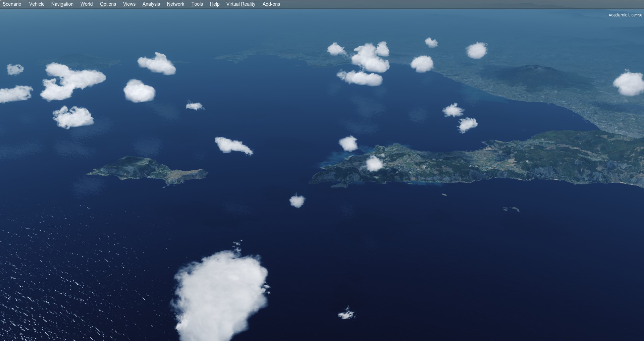644x341 pixels.
Task: Expand the Add-ons menu
Action: click(271, 4)
